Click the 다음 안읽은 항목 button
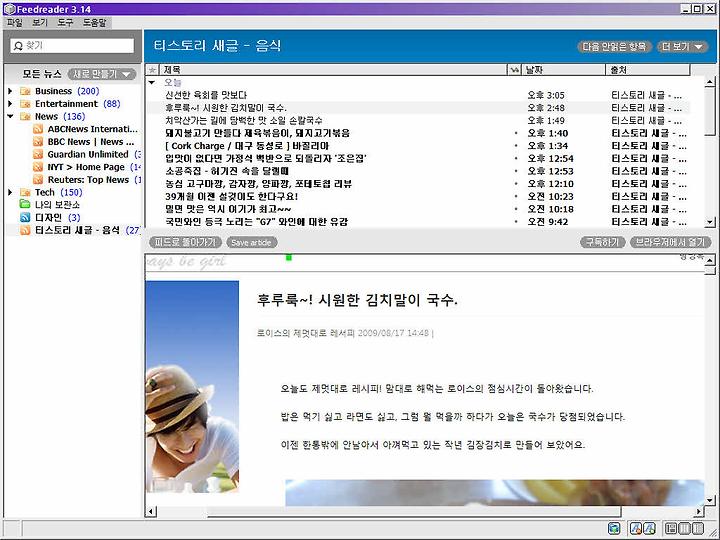 [x=614, y=46]
